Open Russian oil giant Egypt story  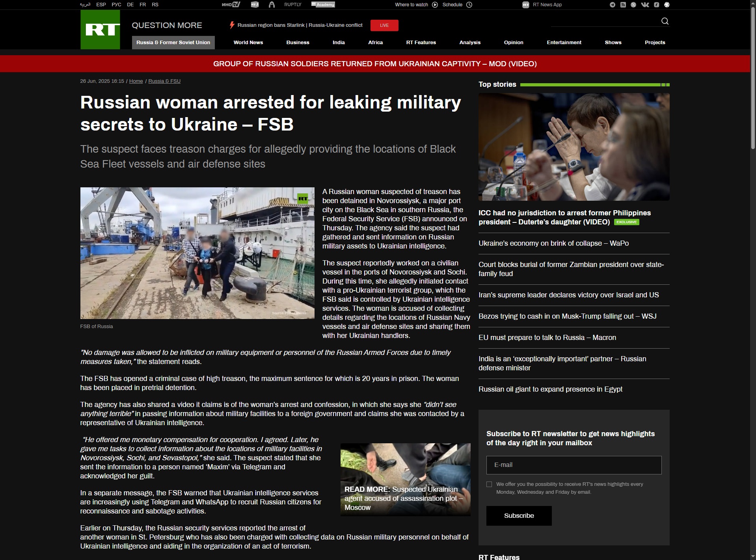tap(550, 389)
